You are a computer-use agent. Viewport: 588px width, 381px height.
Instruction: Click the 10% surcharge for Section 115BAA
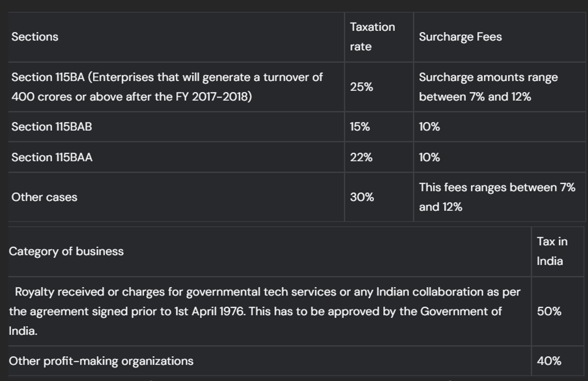pos(429,157)
